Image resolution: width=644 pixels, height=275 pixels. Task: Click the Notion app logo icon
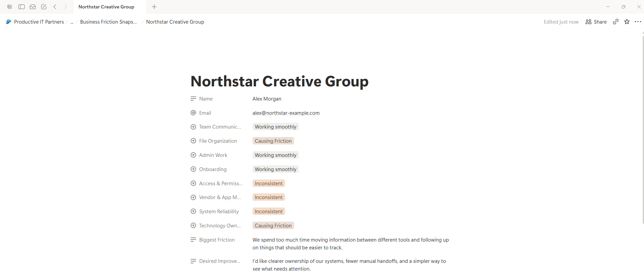tap(10, 7)
